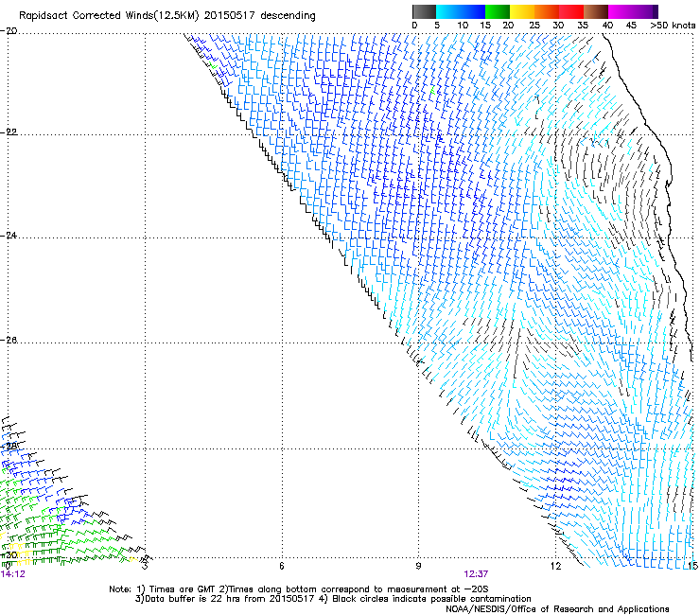The height and width of the screenshot is (615, 700).
Task: Click the '-26' latitude axis label
Action: [9, 341]
